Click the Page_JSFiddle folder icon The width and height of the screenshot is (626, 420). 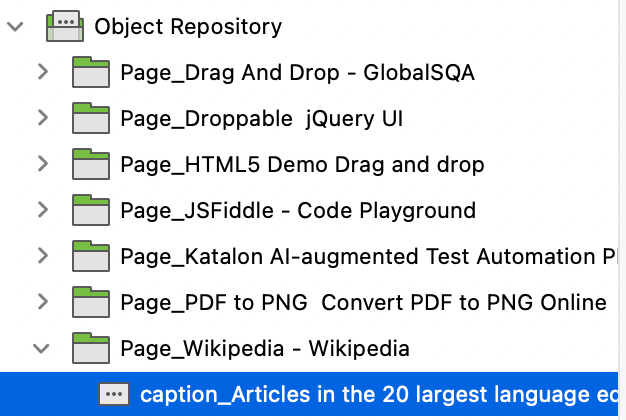[91, 210]
